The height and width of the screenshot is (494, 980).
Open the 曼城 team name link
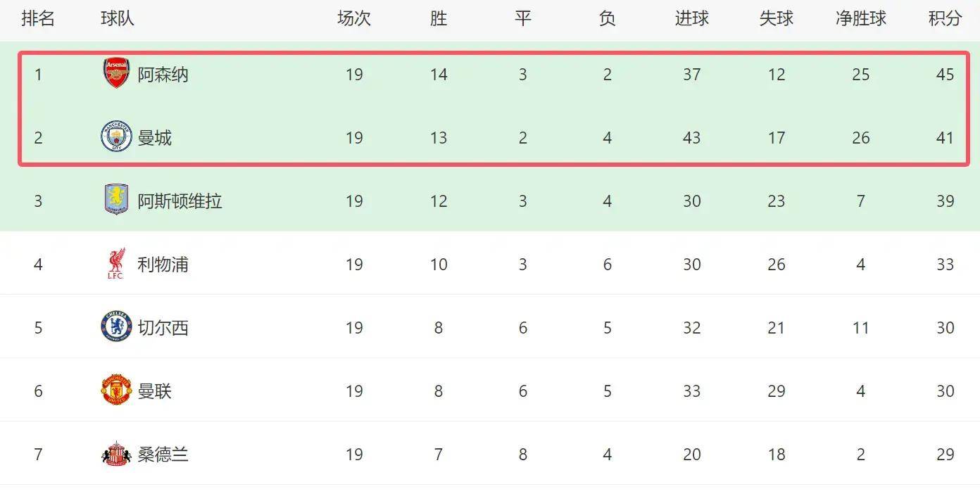(x=154, y=138)
